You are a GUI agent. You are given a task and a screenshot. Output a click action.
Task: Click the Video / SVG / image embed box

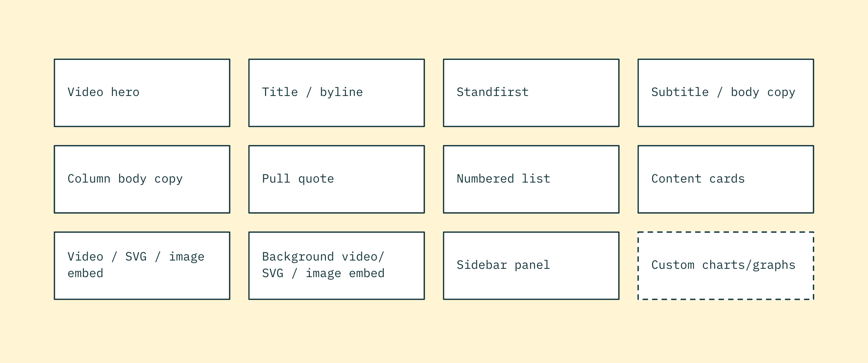point(142,266)
